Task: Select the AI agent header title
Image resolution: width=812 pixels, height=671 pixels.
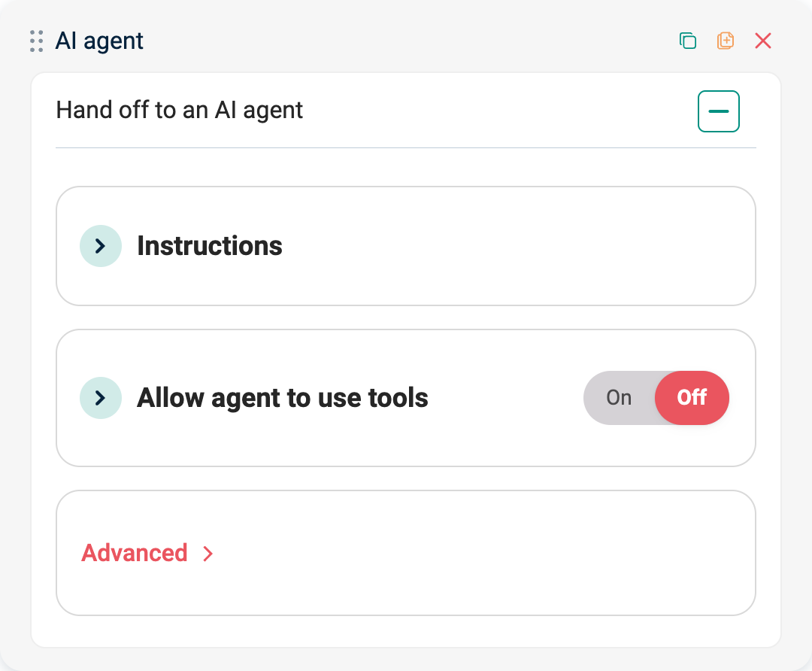Action: (98, 41)
